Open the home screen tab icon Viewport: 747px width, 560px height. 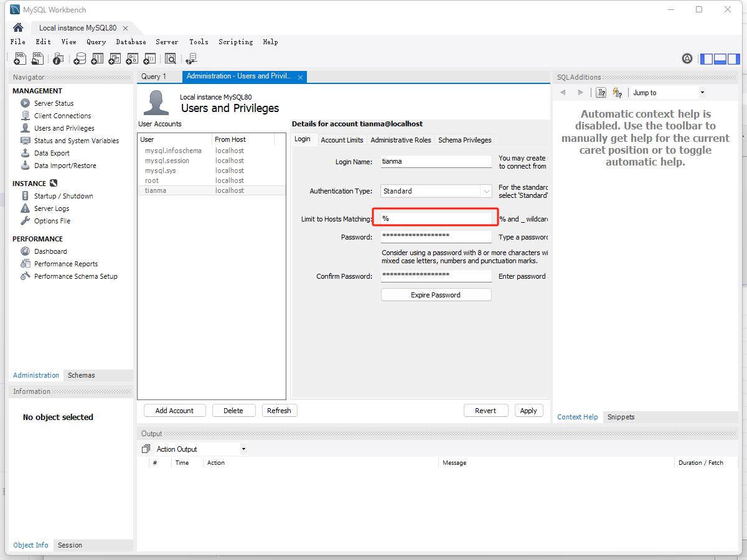18,27
